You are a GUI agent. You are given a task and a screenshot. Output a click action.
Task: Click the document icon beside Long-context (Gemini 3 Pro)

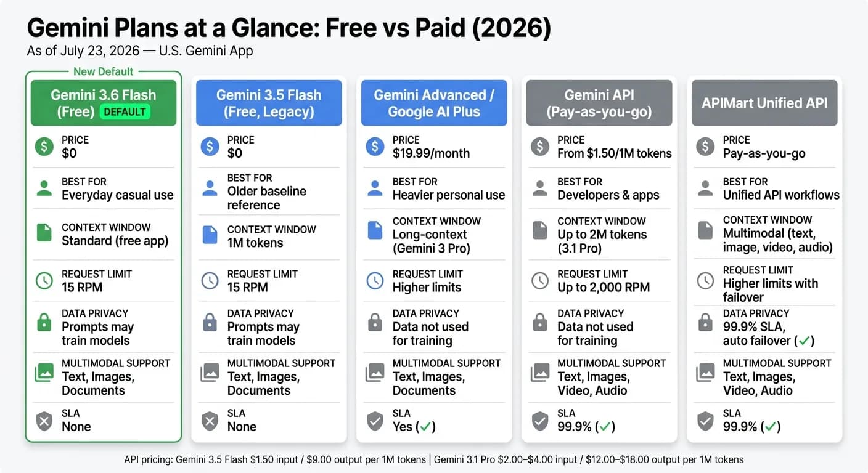(x=375, y=230)
